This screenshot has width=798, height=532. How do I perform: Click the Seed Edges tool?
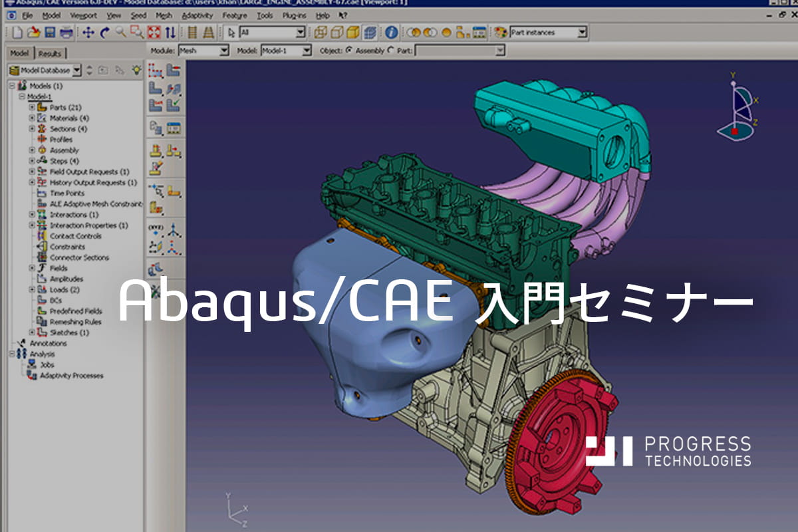tap(173, 70)
